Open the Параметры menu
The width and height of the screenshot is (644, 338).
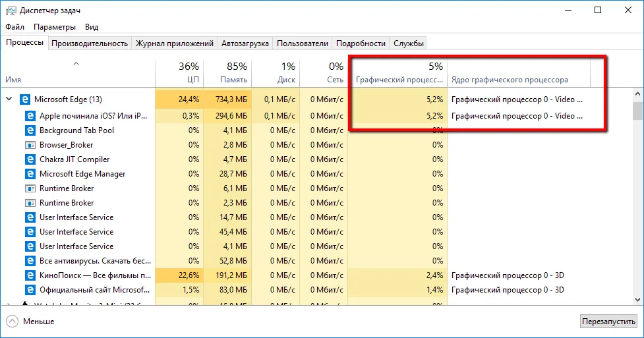click(x=55, y=27)
